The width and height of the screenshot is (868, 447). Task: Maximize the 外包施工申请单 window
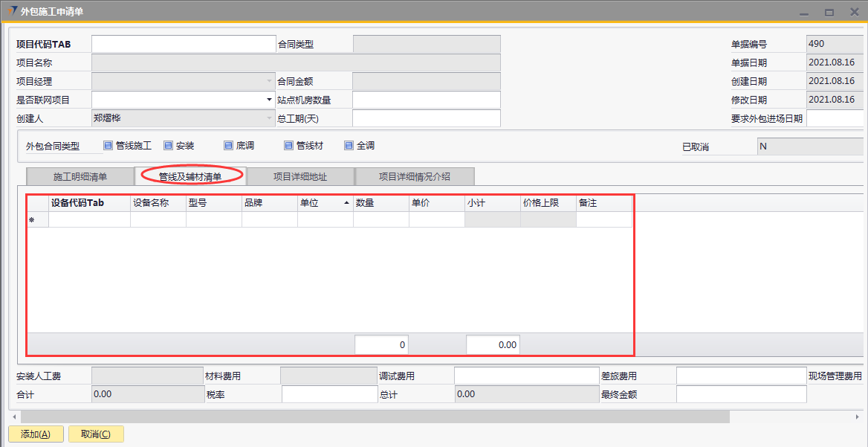(829, 12)
